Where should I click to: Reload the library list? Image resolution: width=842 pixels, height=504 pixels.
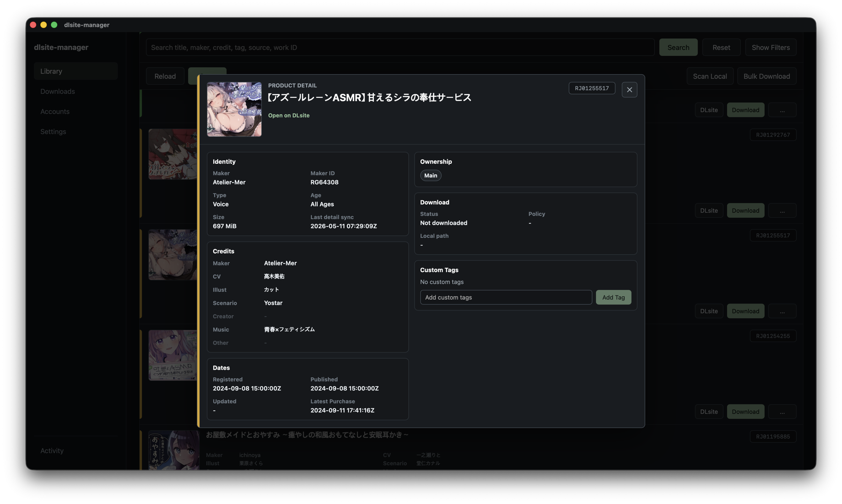pyautogui.click(x=165, y=76)
